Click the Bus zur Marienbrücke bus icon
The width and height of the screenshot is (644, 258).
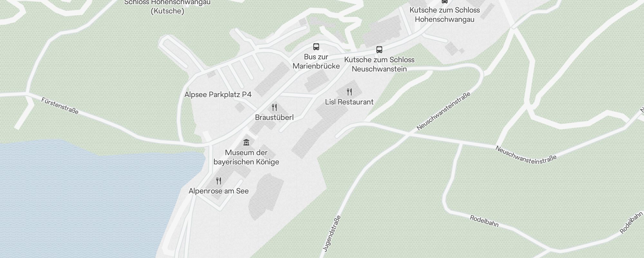coord(316,47)
